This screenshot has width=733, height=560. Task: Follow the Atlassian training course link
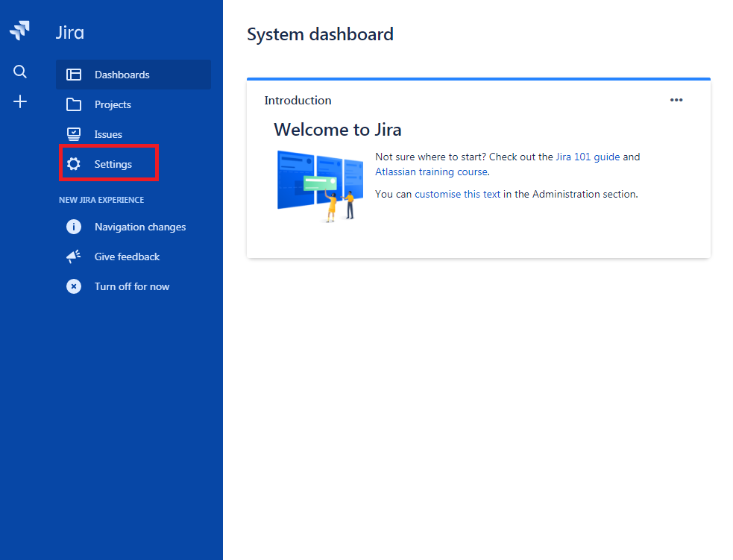tap(431, 172)
